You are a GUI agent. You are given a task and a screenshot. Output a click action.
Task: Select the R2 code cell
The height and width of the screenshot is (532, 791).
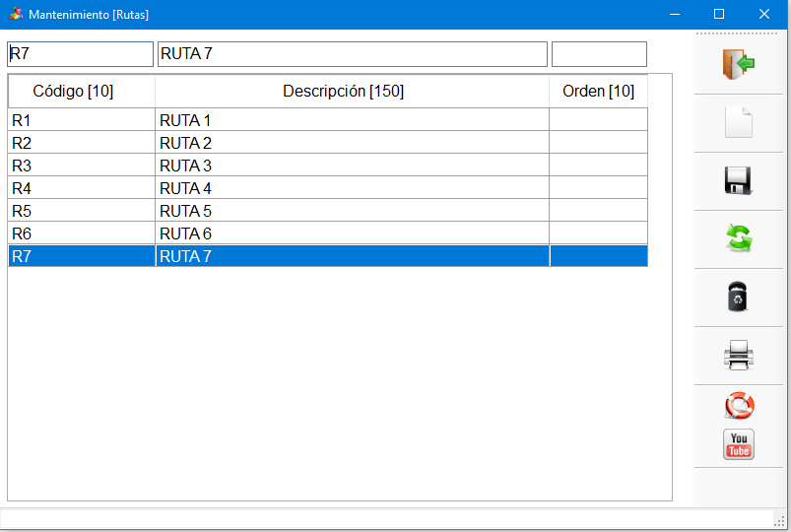point(82,143)
